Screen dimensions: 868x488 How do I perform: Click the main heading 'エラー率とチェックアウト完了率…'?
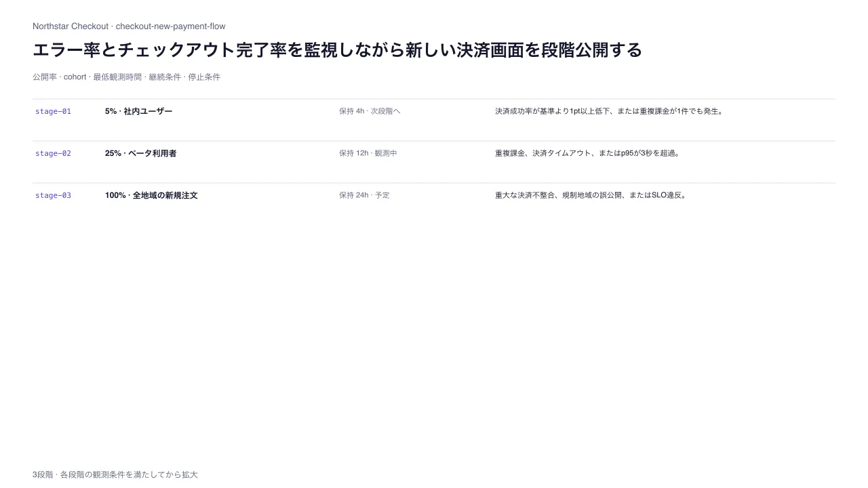tap(337, 50)
